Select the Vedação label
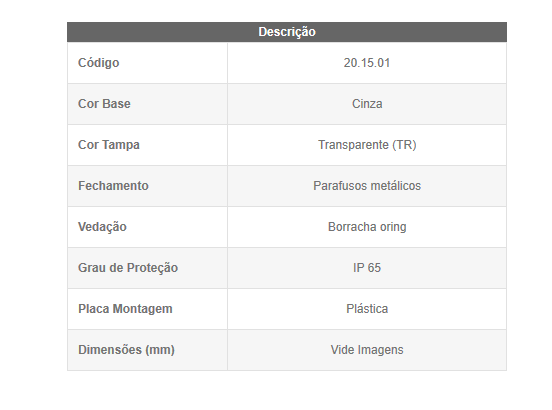Viewport: 552px width, 410px height. point(102,227)
